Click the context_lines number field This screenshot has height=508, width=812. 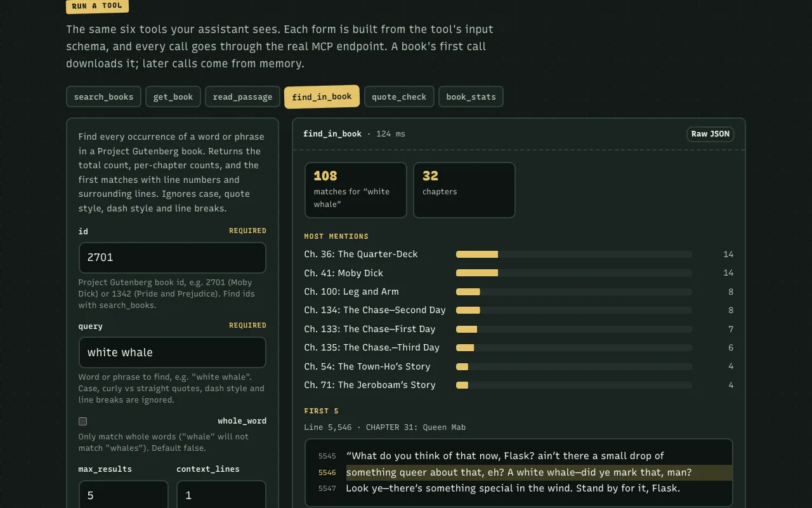221,495
